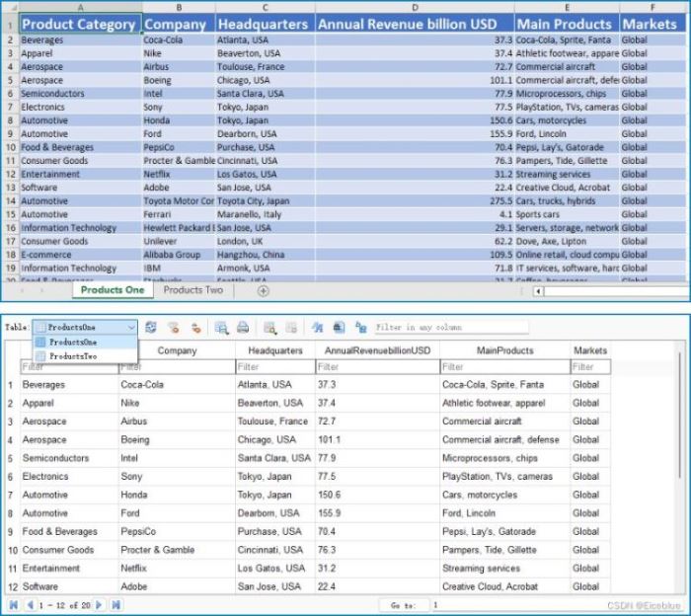Click the database cell 'Entertainment'

70,569
